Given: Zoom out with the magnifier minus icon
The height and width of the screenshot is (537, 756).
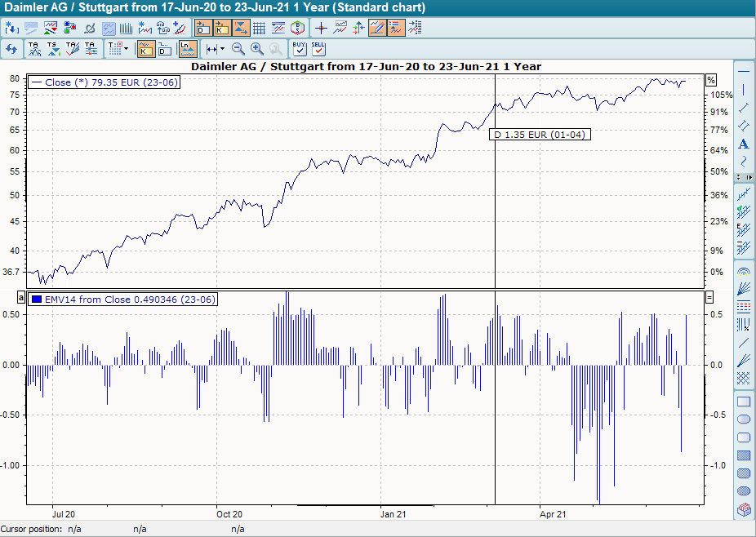Looking at the screenshot, I should [238, 49].
